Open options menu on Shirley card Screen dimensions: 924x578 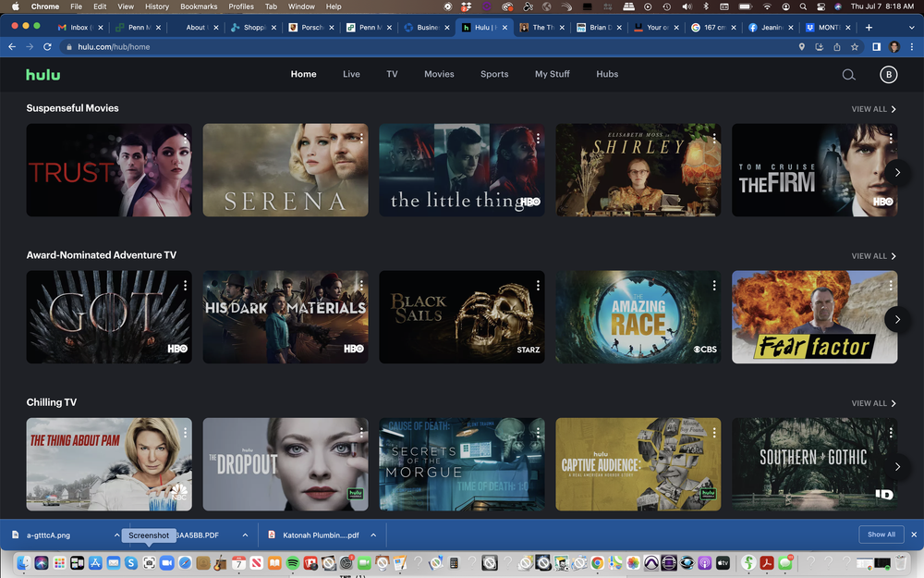tap(714, 138)
